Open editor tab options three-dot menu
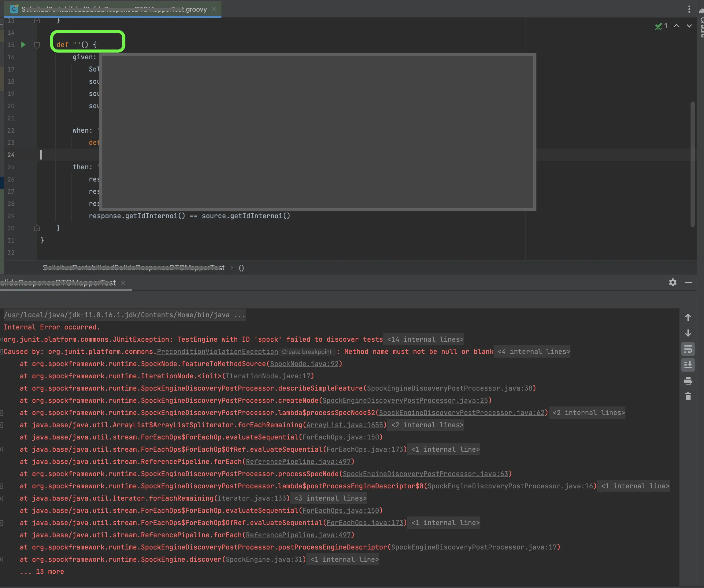Screen dimensions: 704x588 (689, 9)
